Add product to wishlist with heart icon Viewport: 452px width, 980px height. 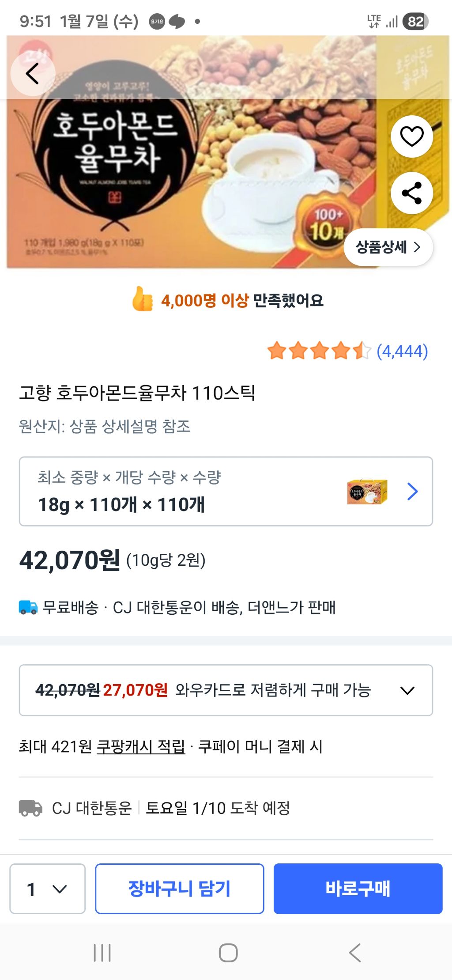(411, 136)
